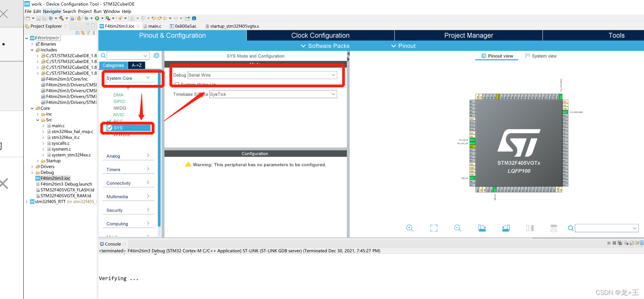Click the Project Explorer filter icon
Screen dimensions: 644x299
click(x=88, y=33)
